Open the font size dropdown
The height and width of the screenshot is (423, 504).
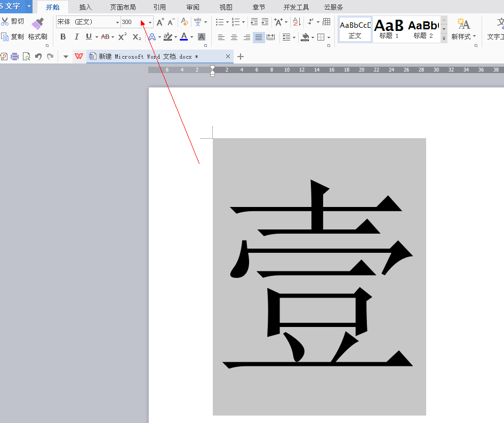pyautogui.click(x=150, y=22)
